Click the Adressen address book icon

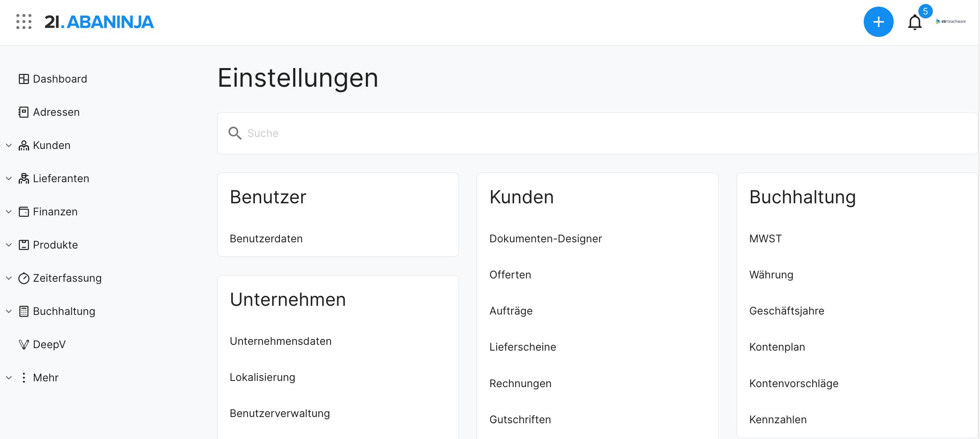tap(24, 112)
